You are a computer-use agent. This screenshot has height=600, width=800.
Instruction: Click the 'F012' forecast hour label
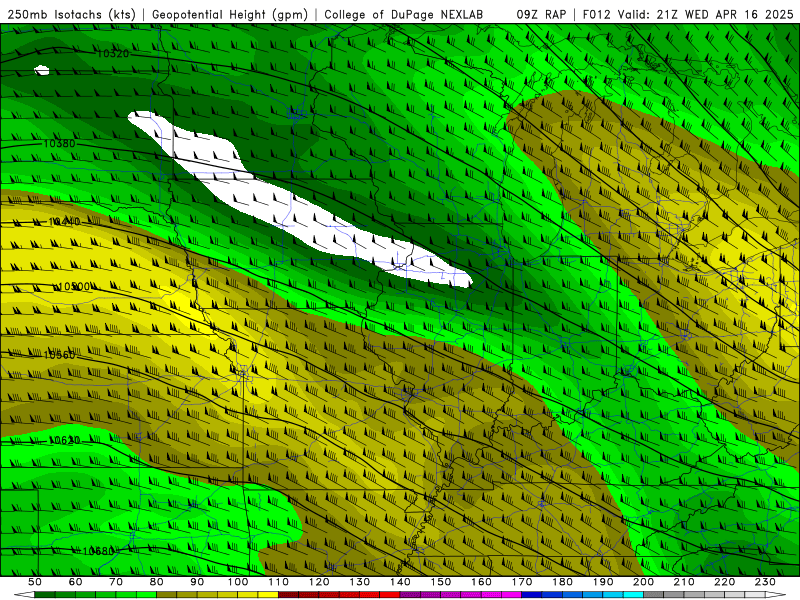pyautogui.click(x=596, y=14)
